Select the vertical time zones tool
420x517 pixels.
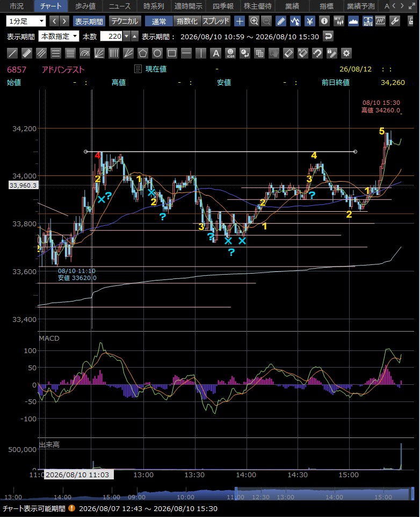114,53
